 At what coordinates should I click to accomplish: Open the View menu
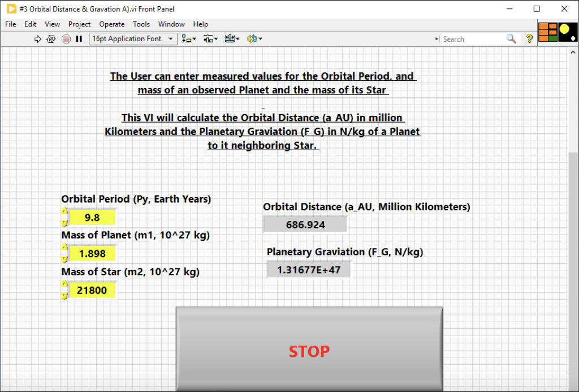point(52,24)
